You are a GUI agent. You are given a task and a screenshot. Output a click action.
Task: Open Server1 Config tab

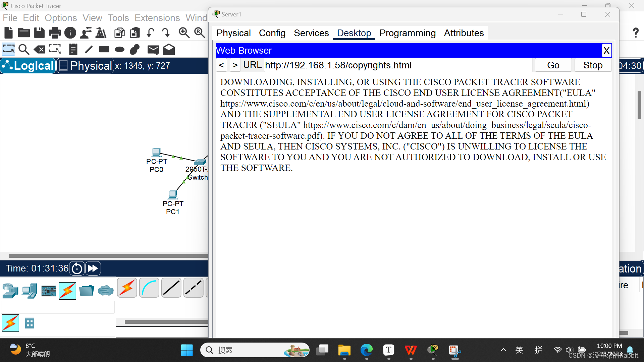(272, 33)
